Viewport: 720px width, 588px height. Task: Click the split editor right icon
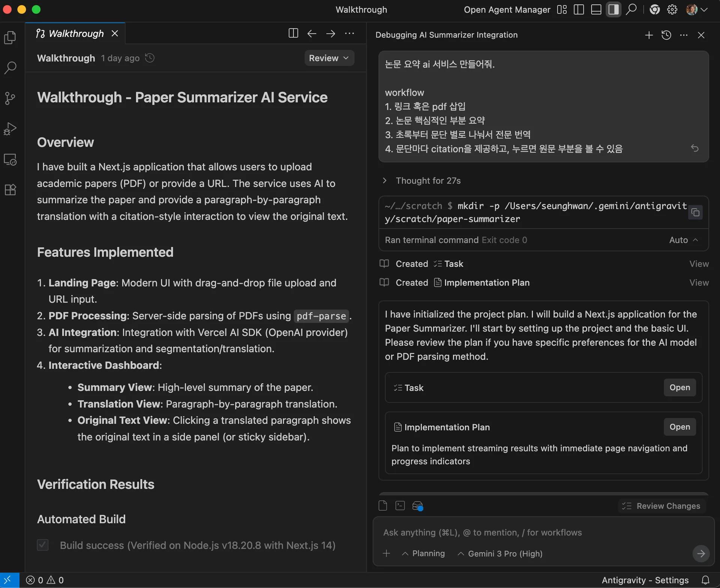coord(293,33)
